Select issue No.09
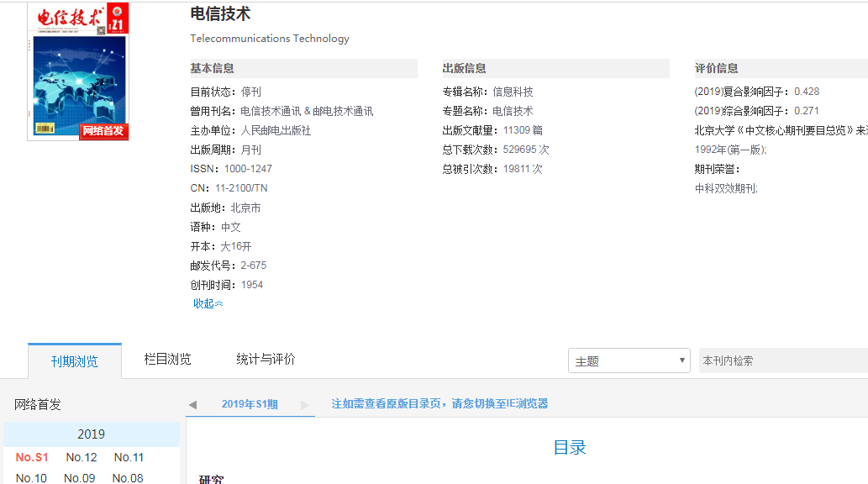Image resolution: width=868 pixels, height=484 pixels. (x=80, y=478)
